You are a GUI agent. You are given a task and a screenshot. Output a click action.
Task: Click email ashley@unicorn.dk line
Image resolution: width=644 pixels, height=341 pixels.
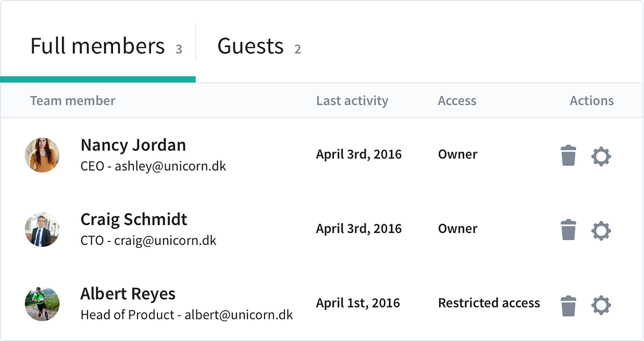[153, 166]
